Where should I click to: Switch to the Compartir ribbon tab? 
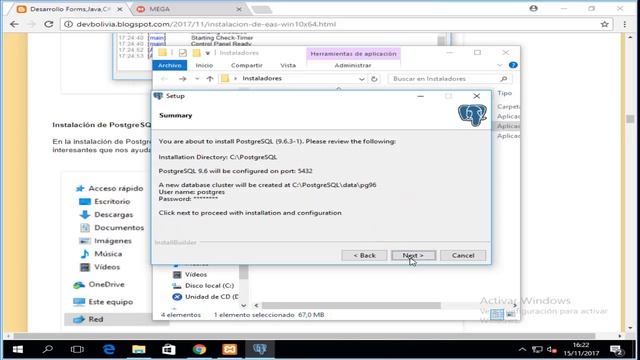[247, 65]
